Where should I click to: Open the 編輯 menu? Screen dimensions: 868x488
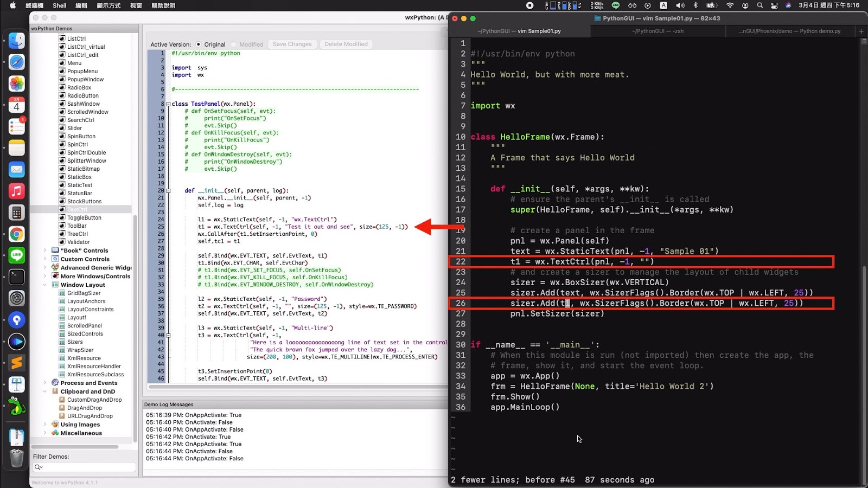81,5
